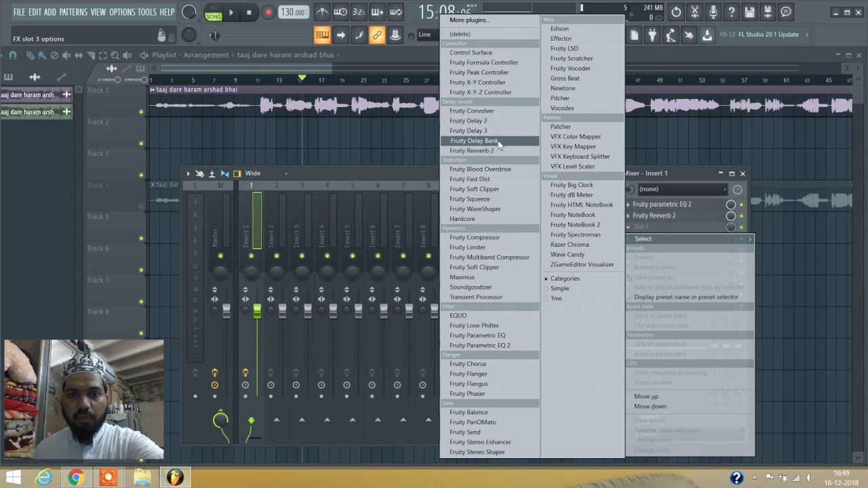Click the FL Studio icon in the taskbar
This screenshot has height=488, width=868.
pyautogui.click(x=175, y=478)
